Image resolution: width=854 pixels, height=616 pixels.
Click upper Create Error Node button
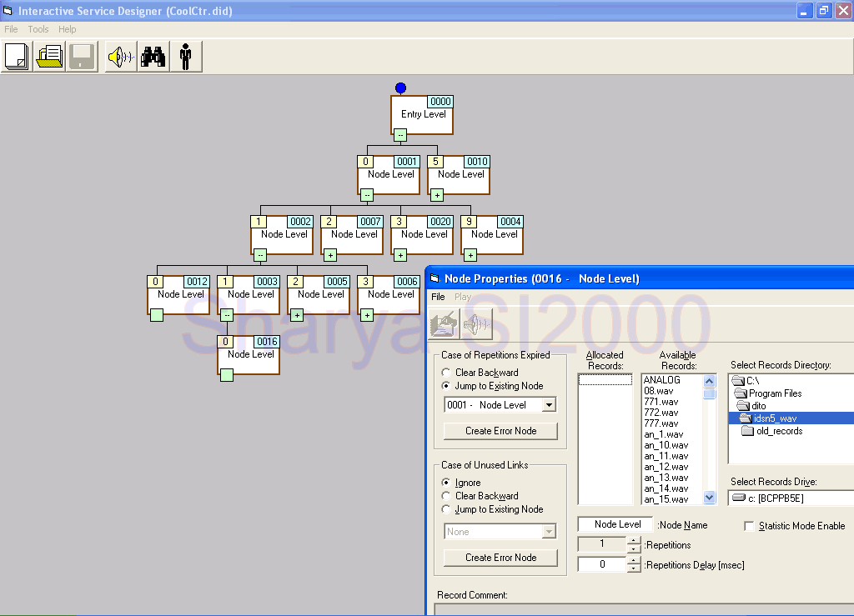500,431
